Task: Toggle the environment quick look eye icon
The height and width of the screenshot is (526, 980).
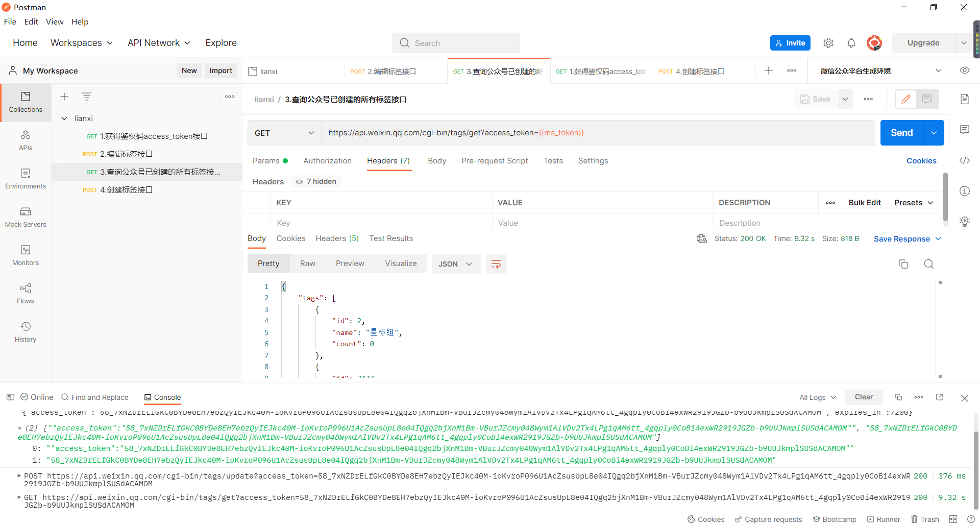Action: [x=964, y=70]
